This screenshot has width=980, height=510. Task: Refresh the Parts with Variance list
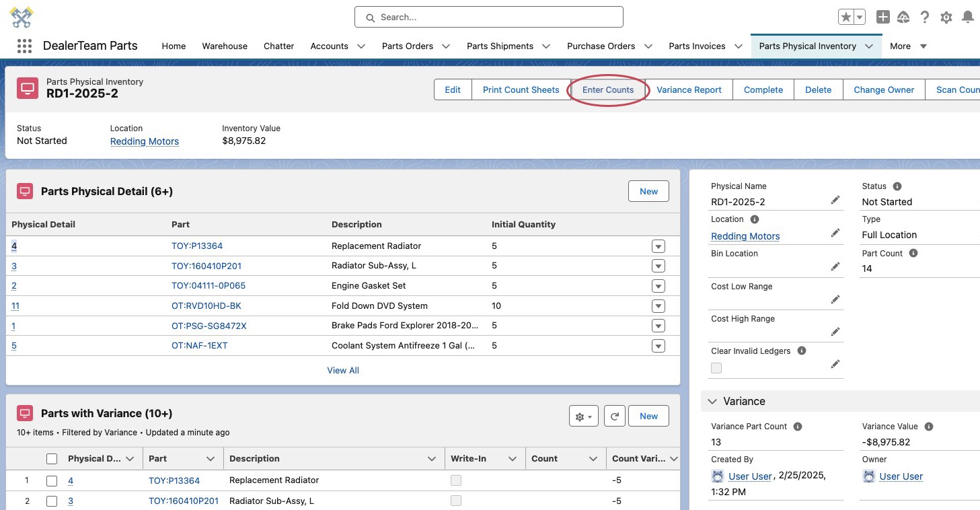tap(614, 416)
